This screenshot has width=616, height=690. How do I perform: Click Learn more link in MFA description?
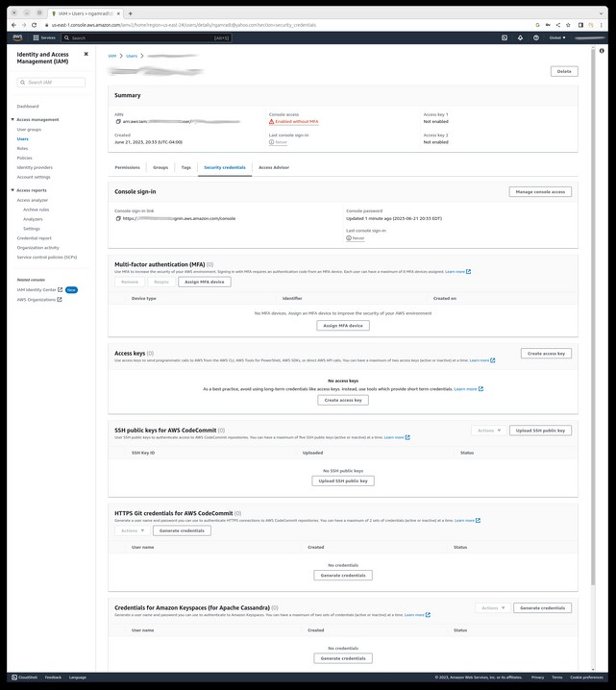[457, 272]
